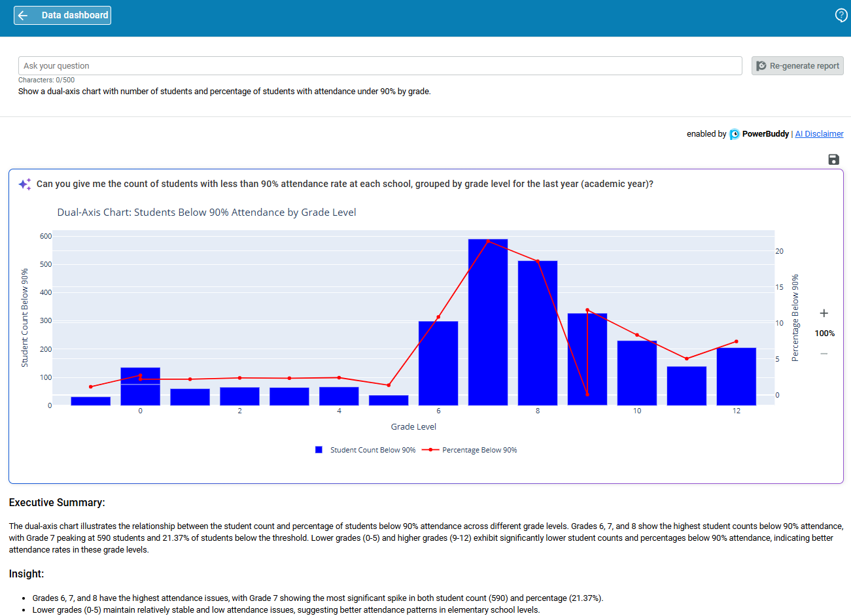Zoom out with the minus icon
The image size is (851, 616).
[x=824, y=354]
